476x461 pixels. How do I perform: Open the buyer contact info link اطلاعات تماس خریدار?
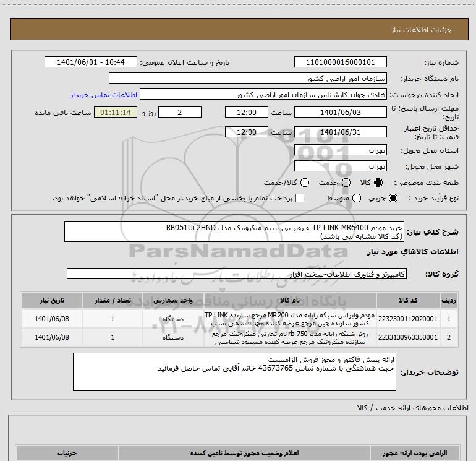coord(104,95)
